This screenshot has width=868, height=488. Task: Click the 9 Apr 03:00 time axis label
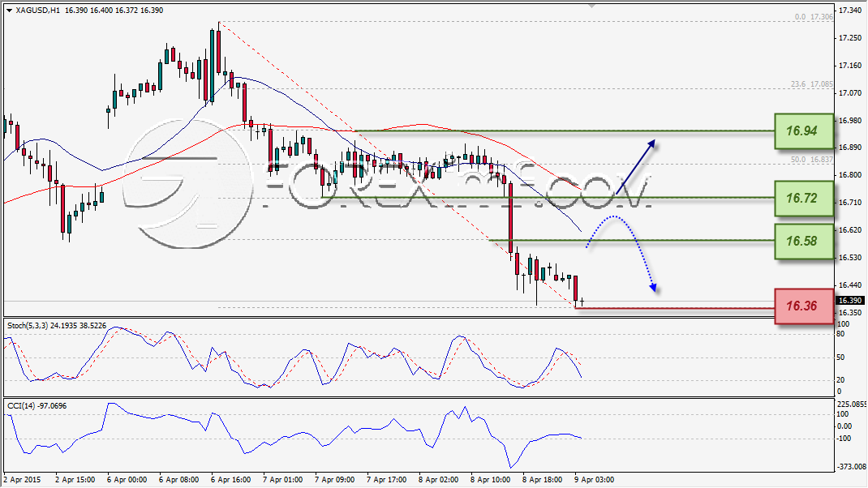595,480
